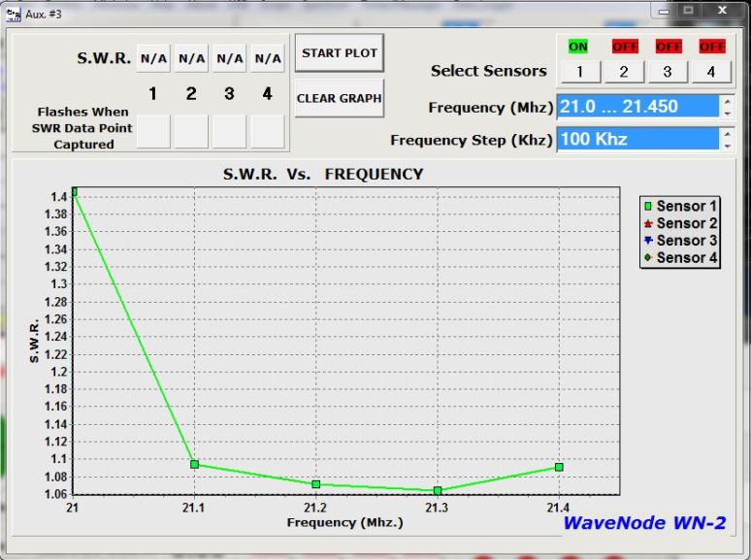Image resolution: width=751 pixels, height=560 pixels.
Task: Click the data point at 21.1 Mhz
Action: pyautogui.click(x=194, y=464)
